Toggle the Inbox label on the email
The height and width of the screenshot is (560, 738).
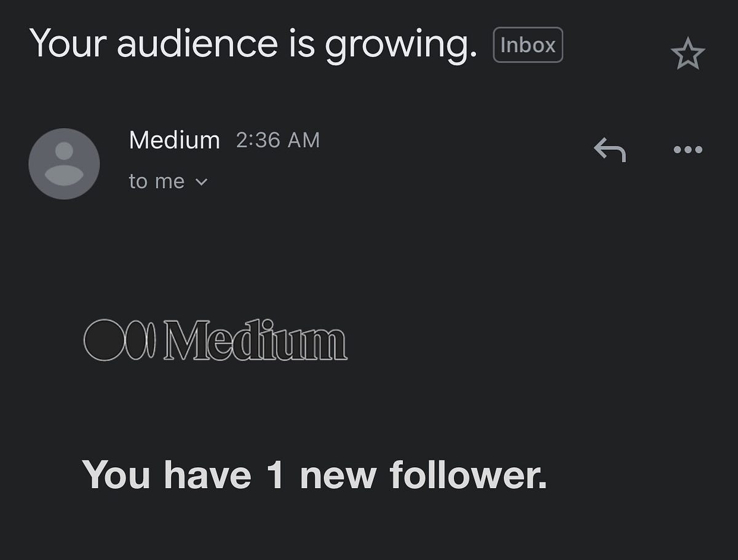(x=527, y=44)
